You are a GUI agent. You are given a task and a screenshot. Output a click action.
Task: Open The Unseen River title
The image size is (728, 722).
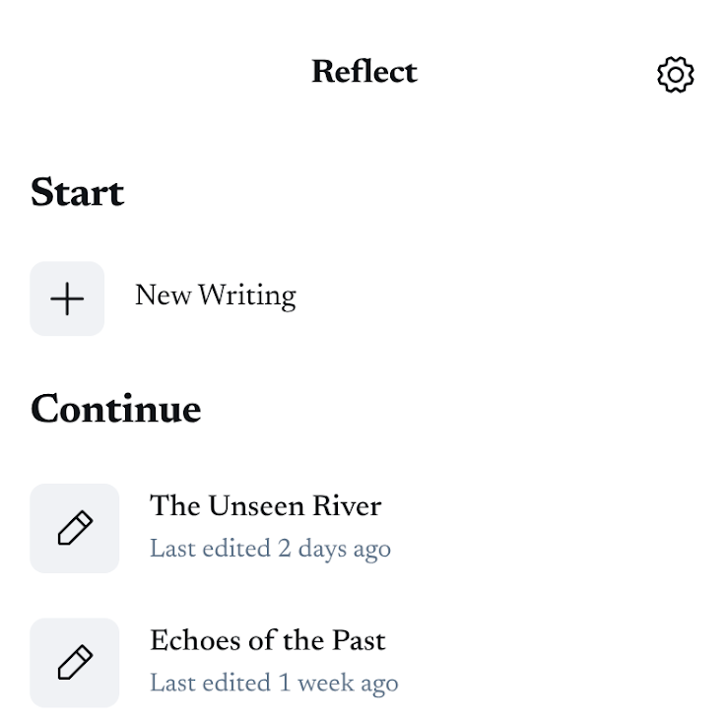coord(265,506)
